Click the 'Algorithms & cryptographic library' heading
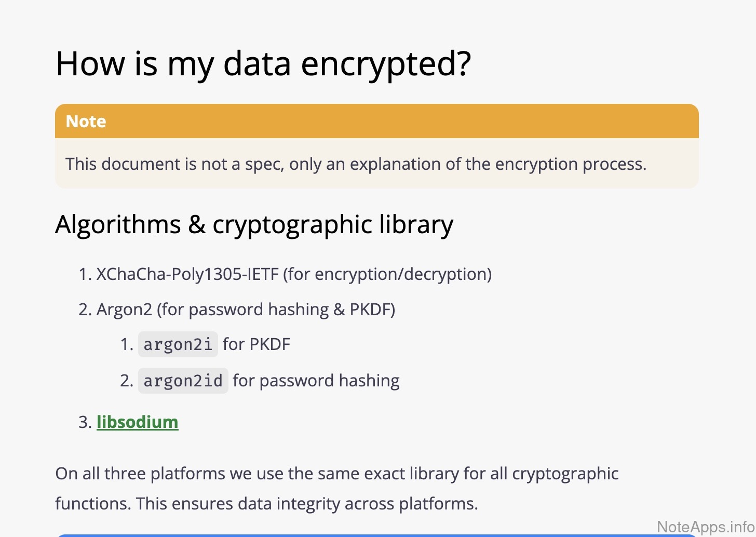 click(254, 224)
